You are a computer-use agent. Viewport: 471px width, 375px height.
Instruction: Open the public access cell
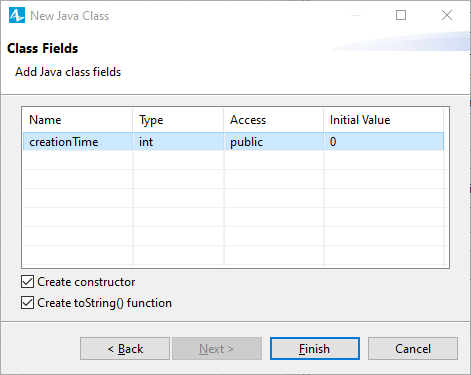point(274,142)
